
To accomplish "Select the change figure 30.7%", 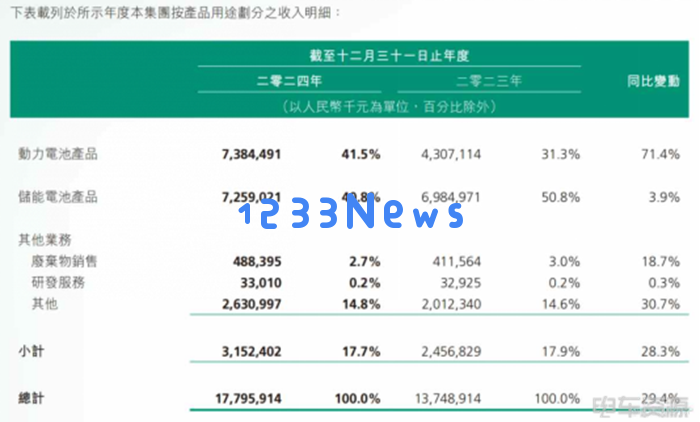I will coord(661,305).
